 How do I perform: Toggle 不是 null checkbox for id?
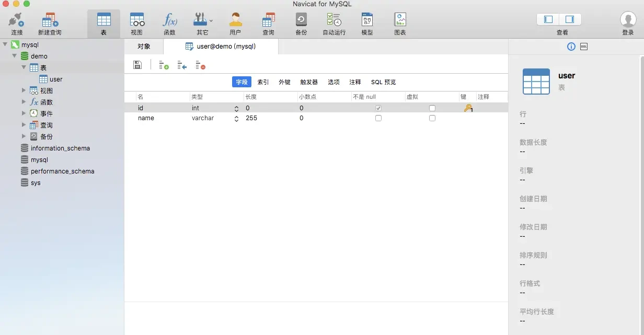[378, 108]
